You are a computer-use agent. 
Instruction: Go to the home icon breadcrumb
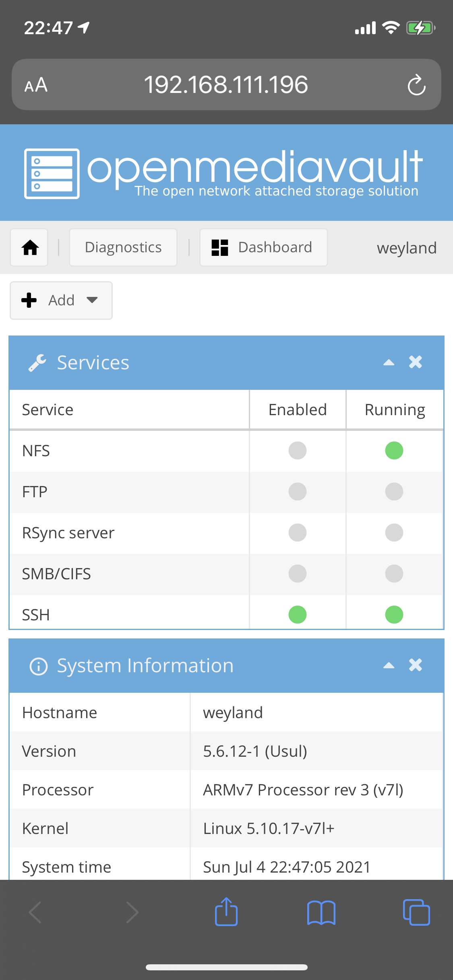[29, 247]
